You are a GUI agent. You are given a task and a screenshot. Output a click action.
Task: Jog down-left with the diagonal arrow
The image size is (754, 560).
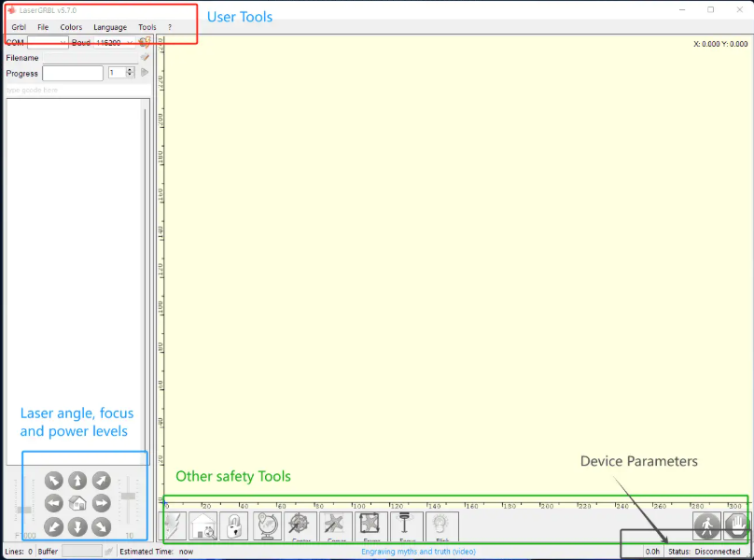[54, 526]
